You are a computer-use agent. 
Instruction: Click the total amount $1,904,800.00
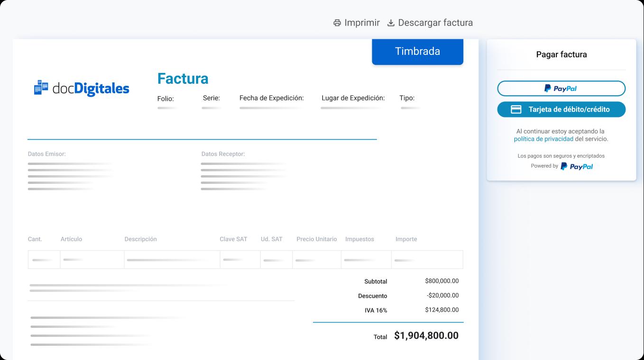click(x=426, y=336)
